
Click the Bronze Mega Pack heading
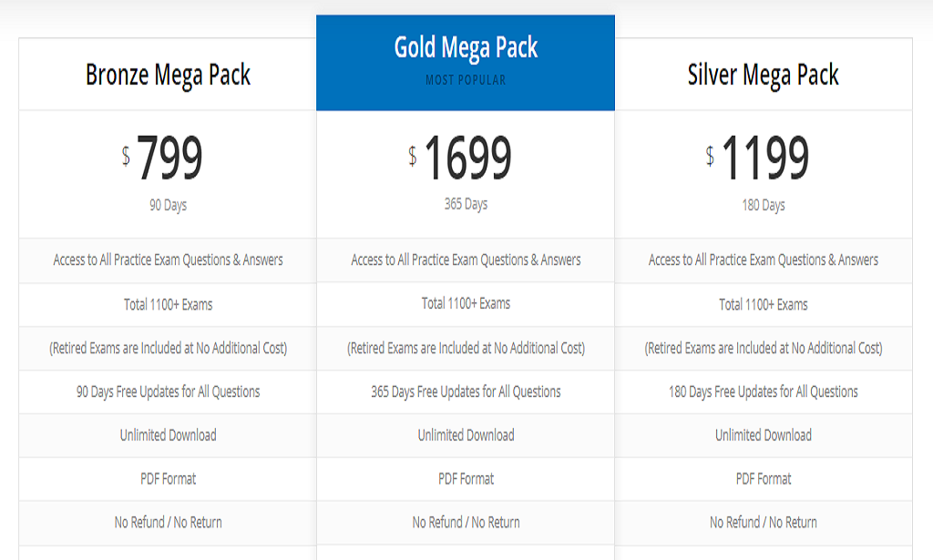point(168,76)
